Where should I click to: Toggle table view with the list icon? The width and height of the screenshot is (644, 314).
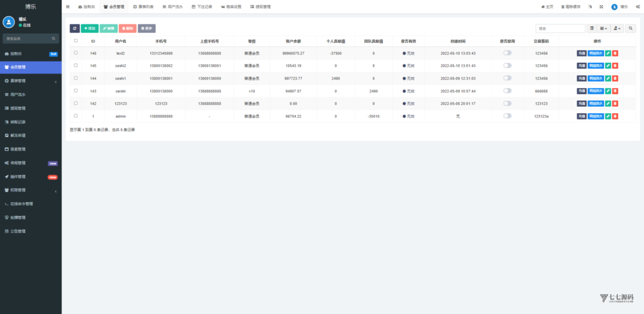tap(592, 28)
